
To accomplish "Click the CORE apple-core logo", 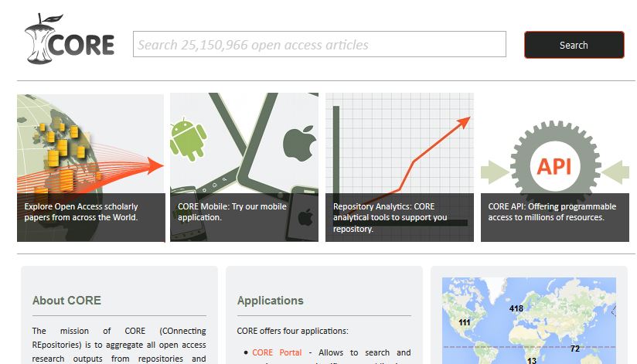I will click(70, 39).
